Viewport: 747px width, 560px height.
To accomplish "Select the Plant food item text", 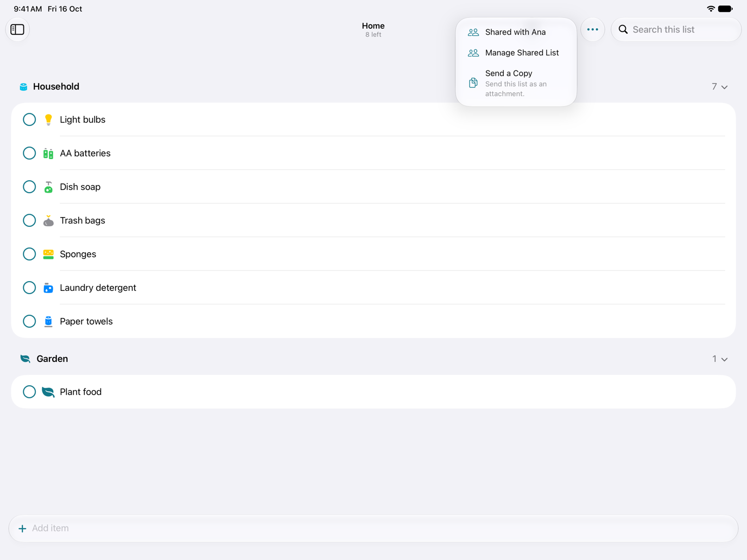I will (80, 392).
